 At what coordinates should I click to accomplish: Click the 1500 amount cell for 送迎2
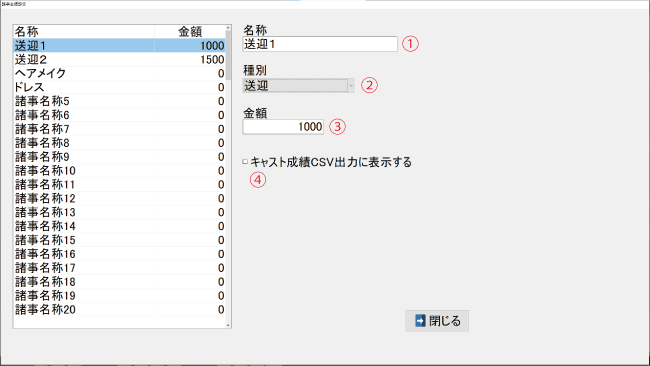click(190, 59)
